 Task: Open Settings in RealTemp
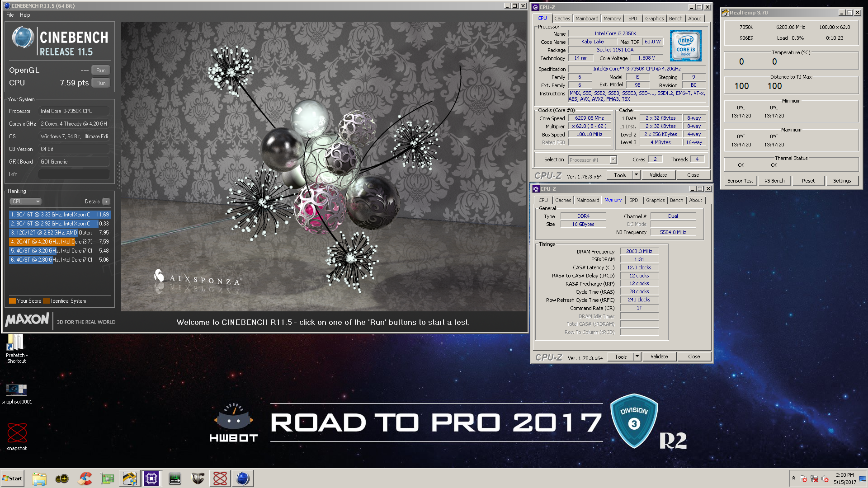click(842, 181)
